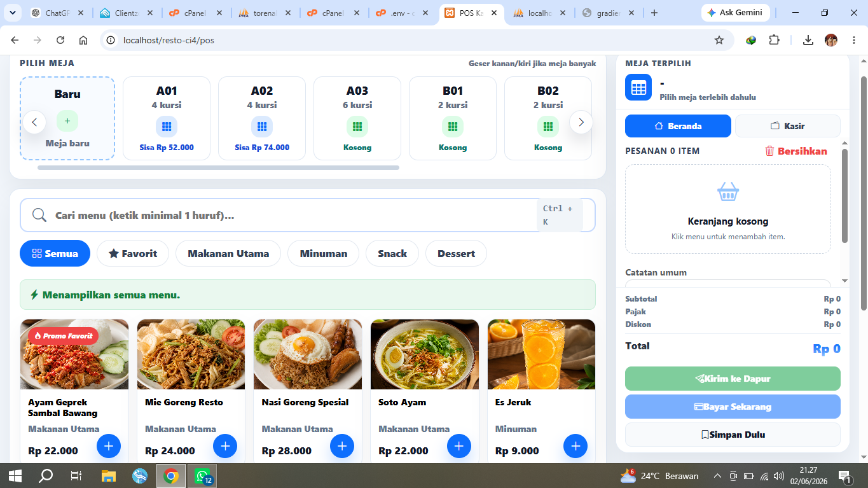This screenshot has height=488, width=868.
Task: Click the A03 green table icon
Action: (357, 127)
